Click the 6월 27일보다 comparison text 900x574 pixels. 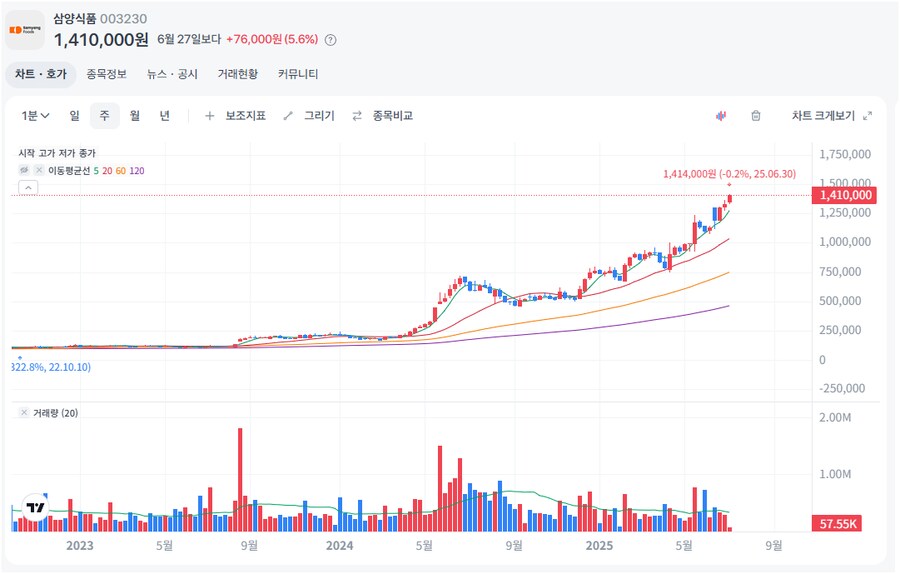tap(189, 40)
